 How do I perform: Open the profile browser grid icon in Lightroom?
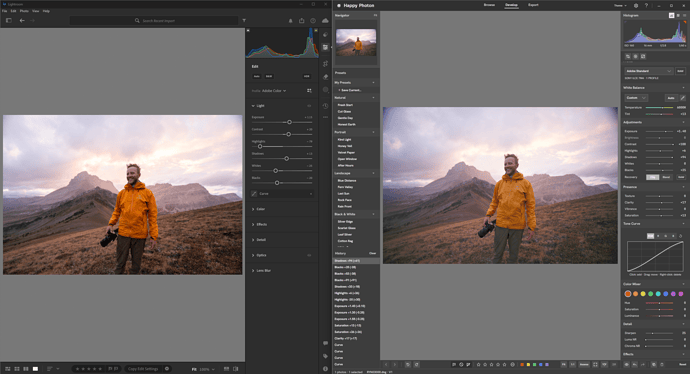(309, 91)
